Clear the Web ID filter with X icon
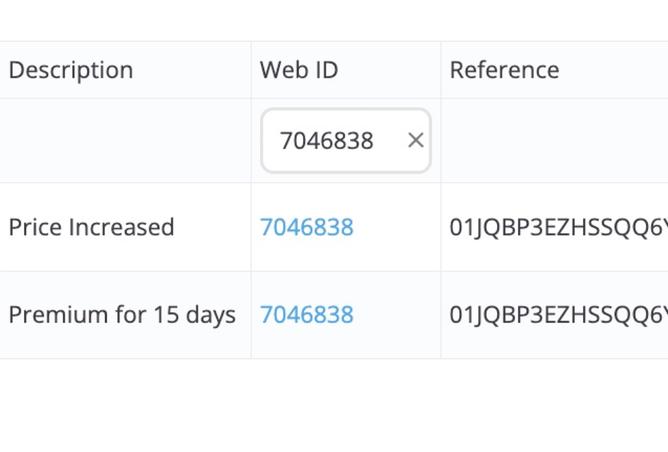The image size is (668, 452). coord(415,140)
